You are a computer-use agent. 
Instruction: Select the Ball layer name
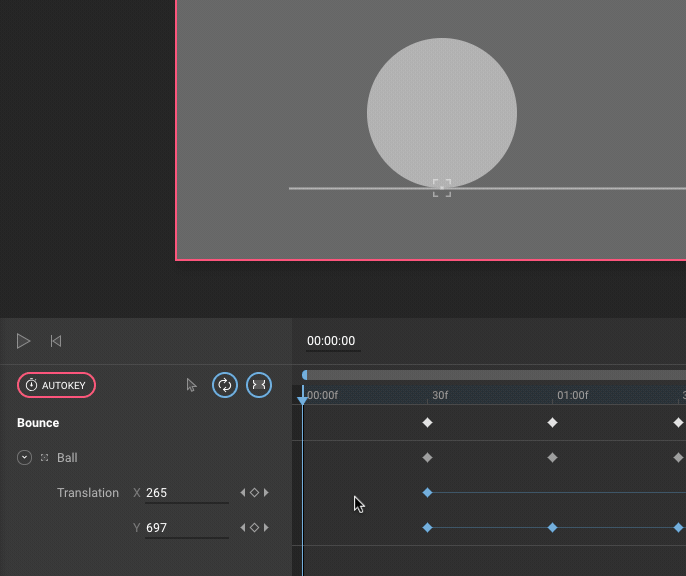coord(67,458)
